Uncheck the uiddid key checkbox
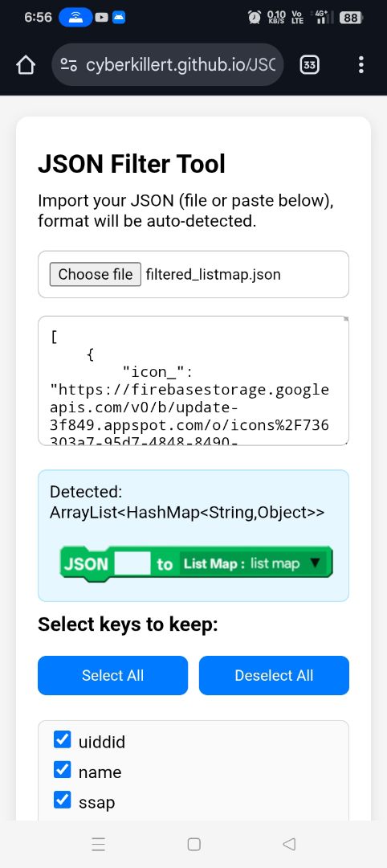 63,739
